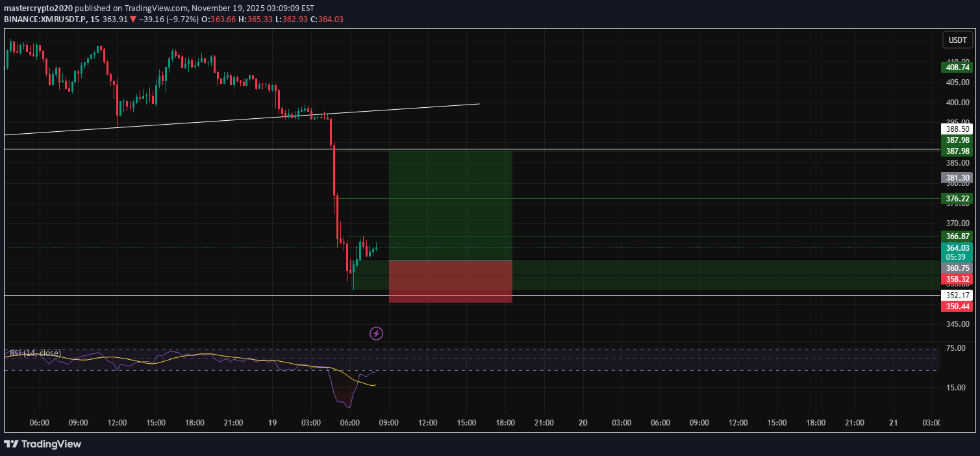This screenshot has width=980, height=456.
Task: Click the 20 date label on the time axis
Action: pos(583,423)
